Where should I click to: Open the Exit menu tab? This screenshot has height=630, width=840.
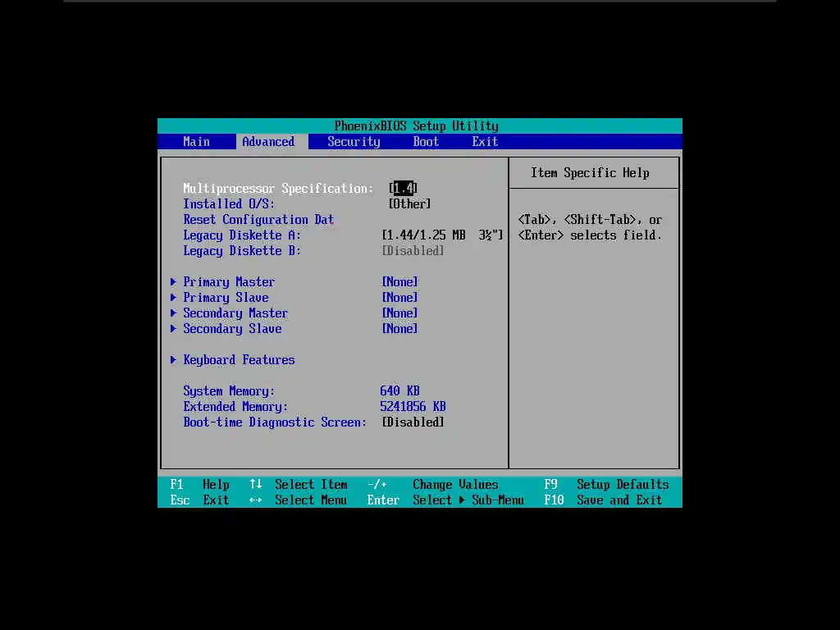click(x=485, y=141)
